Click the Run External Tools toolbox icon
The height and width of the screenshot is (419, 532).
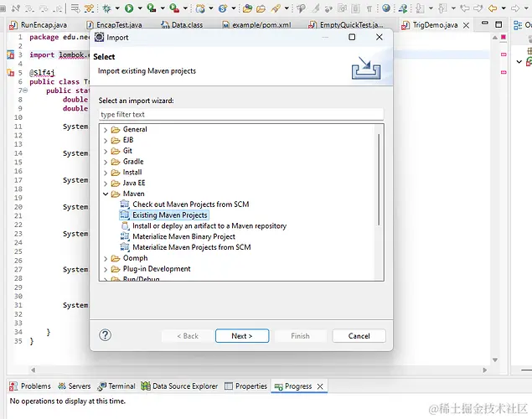pyautogui.click(x=174, y=8)
